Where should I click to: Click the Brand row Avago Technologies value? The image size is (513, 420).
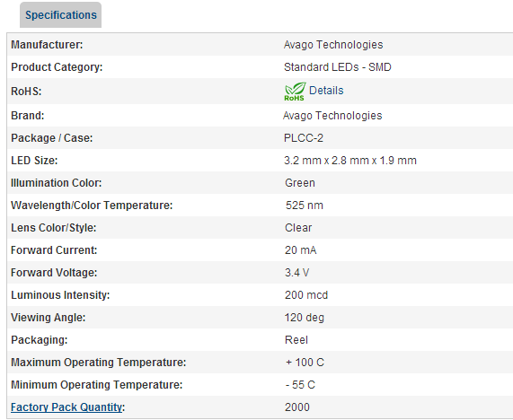tap(332, 116)
